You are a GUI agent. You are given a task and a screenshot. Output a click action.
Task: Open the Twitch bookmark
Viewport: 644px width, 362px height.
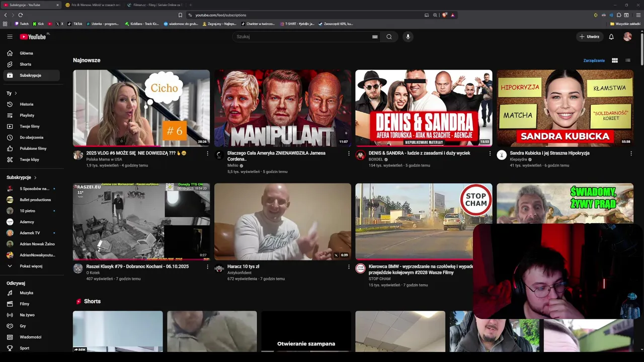(x=22, y=24)
